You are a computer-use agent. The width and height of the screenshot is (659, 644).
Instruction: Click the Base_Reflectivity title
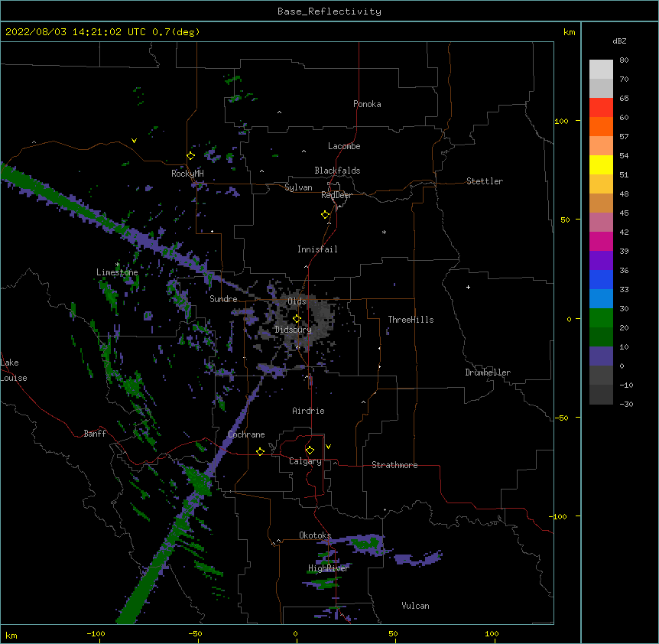click(329, 11)
